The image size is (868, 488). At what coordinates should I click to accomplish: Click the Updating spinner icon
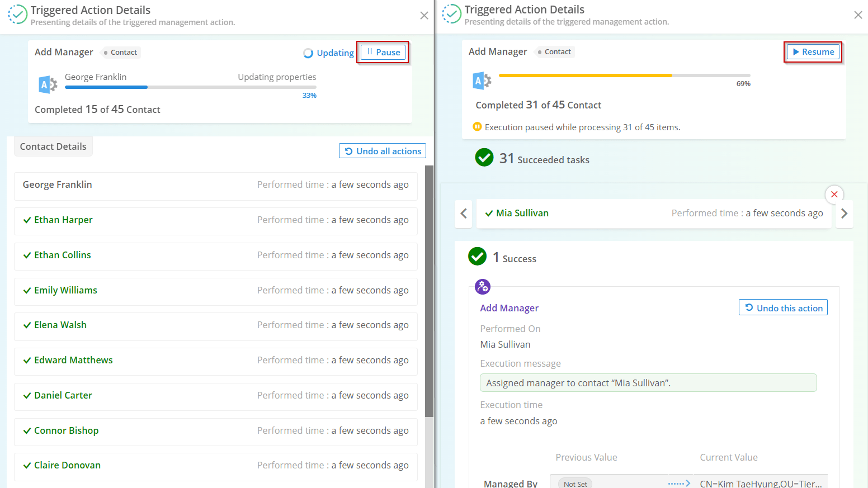point(308,53)
